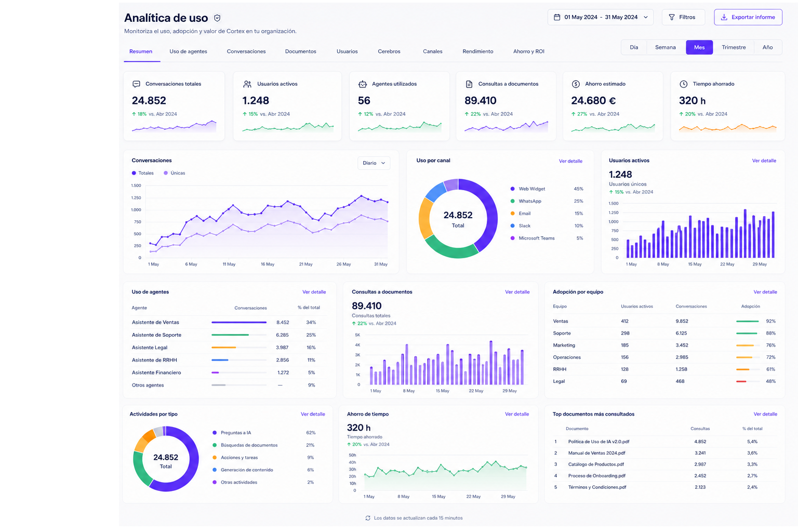Viewport: 798px width, 532px height.
Task: Click the clock icon in Tiempo ahorrado card
Action: click(x=684, y=84)
